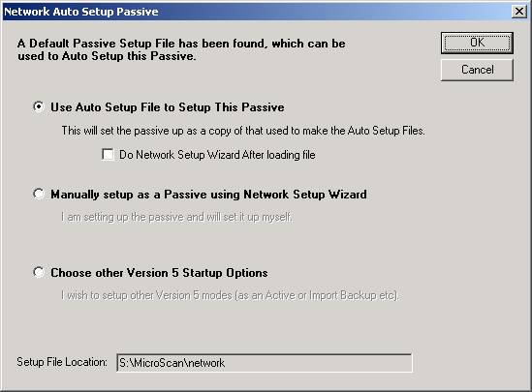
Task: Click the Choose other Version 5 Startup Options label
Action: (159, 273)
